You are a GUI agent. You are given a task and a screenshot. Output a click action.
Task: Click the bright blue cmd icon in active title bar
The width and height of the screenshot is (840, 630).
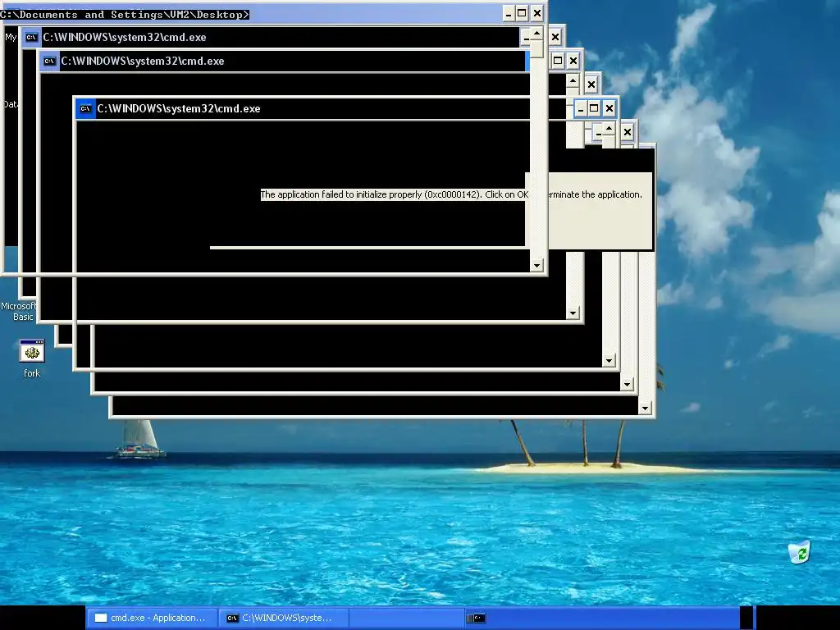[85, 109]
